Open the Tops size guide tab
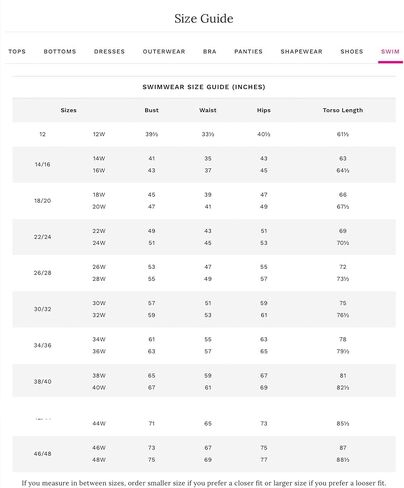This screenshot has height=488, width=404. [x=17, y=51]
